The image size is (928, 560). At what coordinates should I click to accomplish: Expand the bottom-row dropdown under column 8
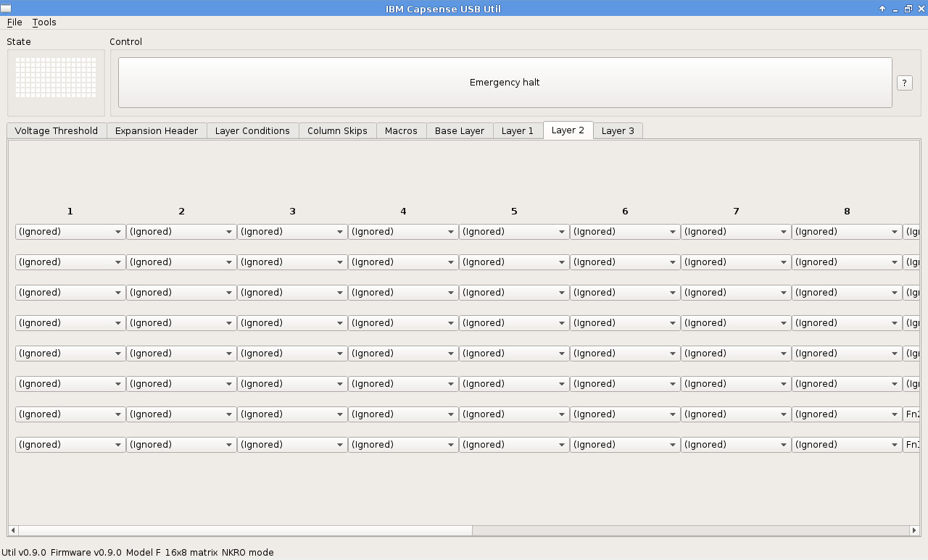tap(846, 445)
